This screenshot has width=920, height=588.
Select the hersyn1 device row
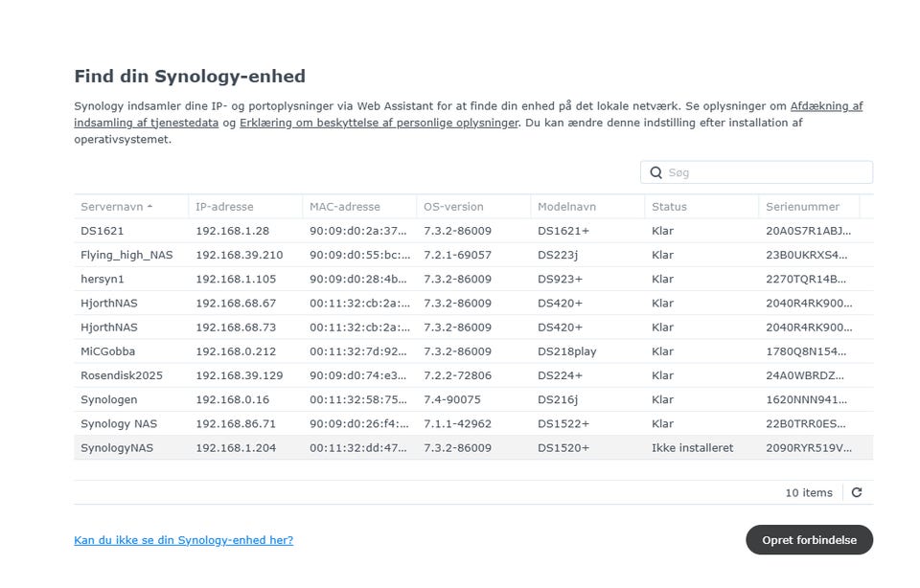pyautogui.click(x=473, y=279)
